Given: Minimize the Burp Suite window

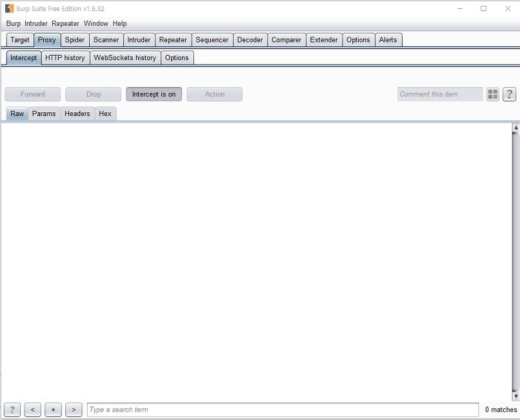Looking at the screenshot, I should (x=460, y=9).
